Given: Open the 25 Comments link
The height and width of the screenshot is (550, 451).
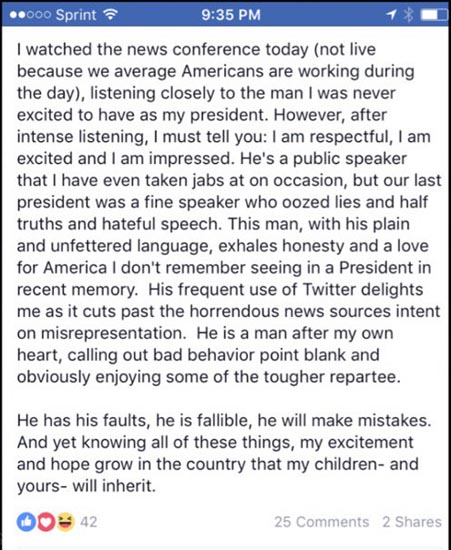Looking at the screenshot, I should [322, 522].
